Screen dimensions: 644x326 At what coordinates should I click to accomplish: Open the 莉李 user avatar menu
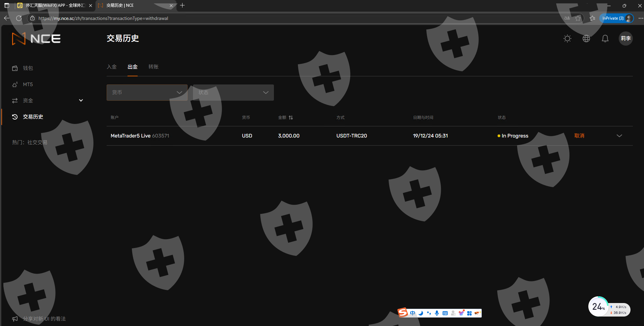625,39
